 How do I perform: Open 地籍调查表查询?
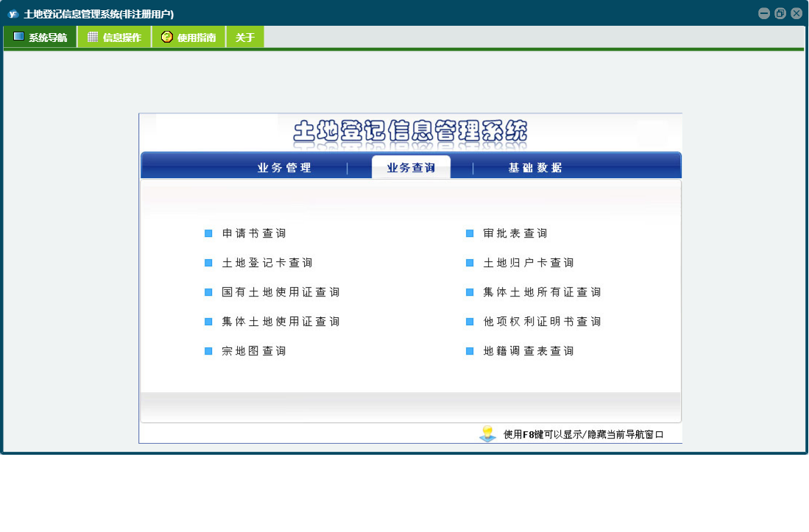(529, 350)
